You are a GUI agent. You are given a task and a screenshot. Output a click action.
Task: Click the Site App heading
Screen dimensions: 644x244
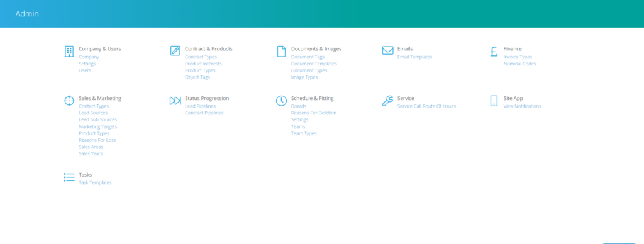[513, 98]
